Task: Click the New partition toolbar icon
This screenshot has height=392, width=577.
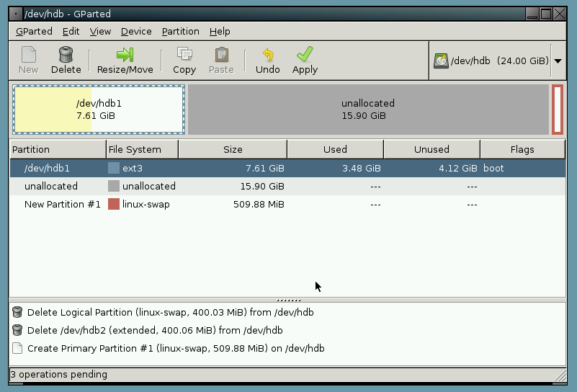Action: click(x=29, y=55)
